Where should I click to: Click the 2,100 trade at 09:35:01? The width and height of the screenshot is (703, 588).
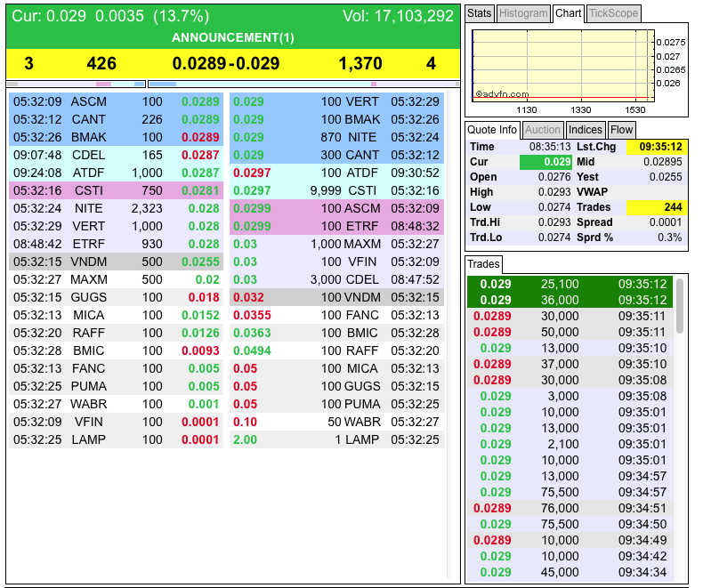[570, 444]
